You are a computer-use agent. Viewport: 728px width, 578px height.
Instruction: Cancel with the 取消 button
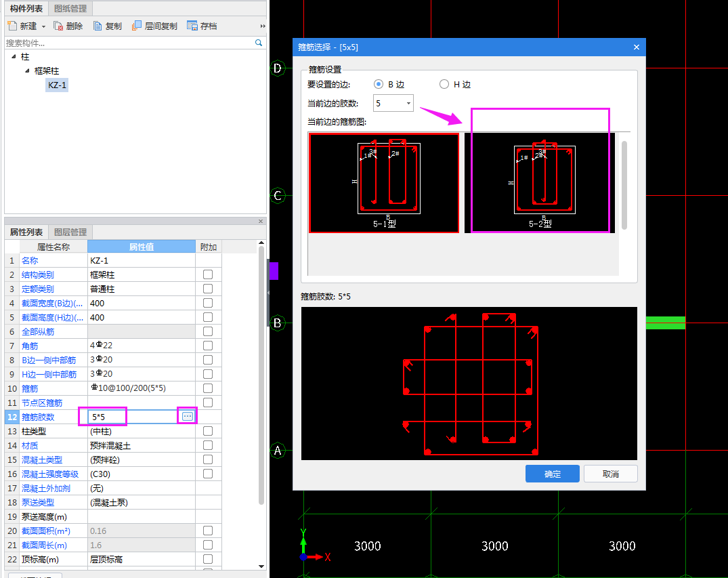point(611,474)
